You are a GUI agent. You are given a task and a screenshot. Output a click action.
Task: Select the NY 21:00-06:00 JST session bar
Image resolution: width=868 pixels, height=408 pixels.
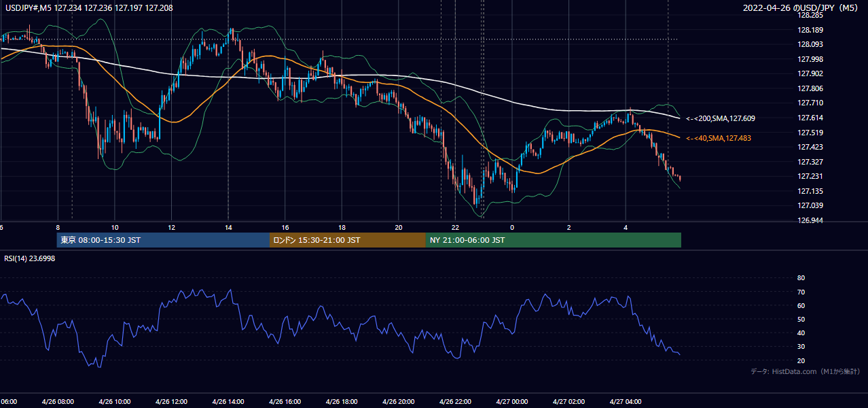(x=554, y=240)
